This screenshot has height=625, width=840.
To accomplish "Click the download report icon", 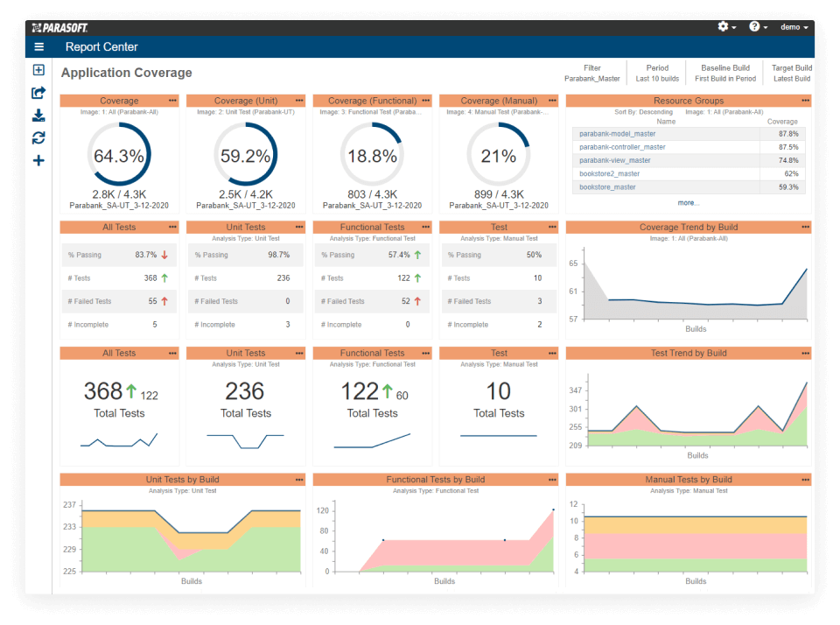I will (38, 116).
